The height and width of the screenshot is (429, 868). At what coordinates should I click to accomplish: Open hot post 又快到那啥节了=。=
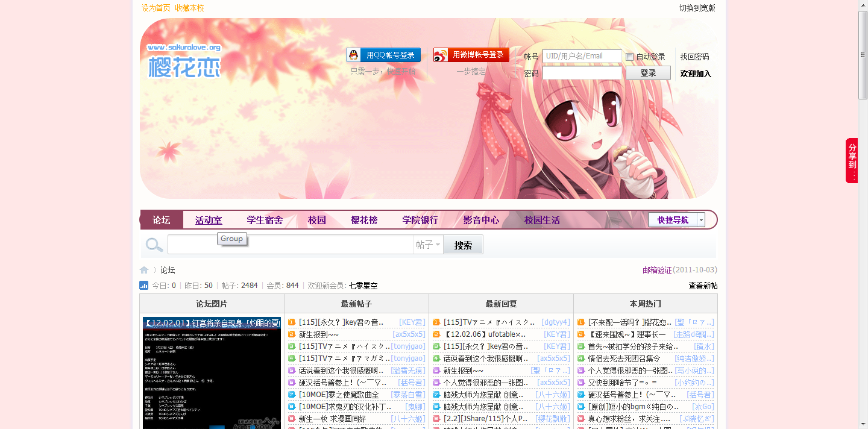pyautogui.click(x=622, y=383)
